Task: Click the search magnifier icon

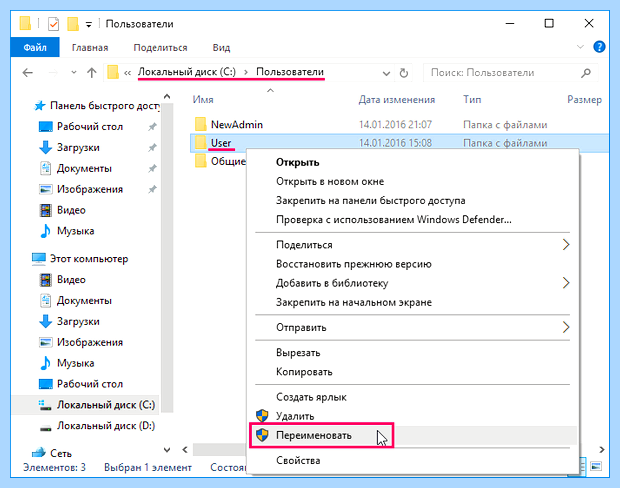Action: coord(586,73)
